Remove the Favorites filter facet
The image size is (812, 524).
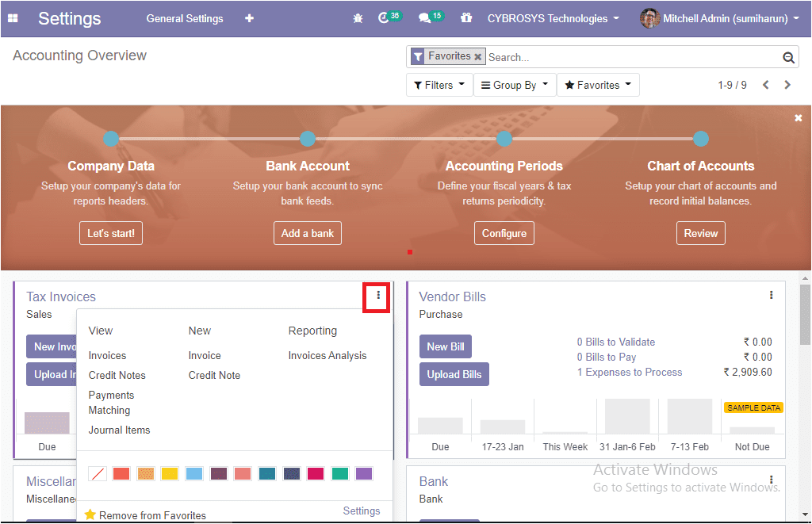477,56
